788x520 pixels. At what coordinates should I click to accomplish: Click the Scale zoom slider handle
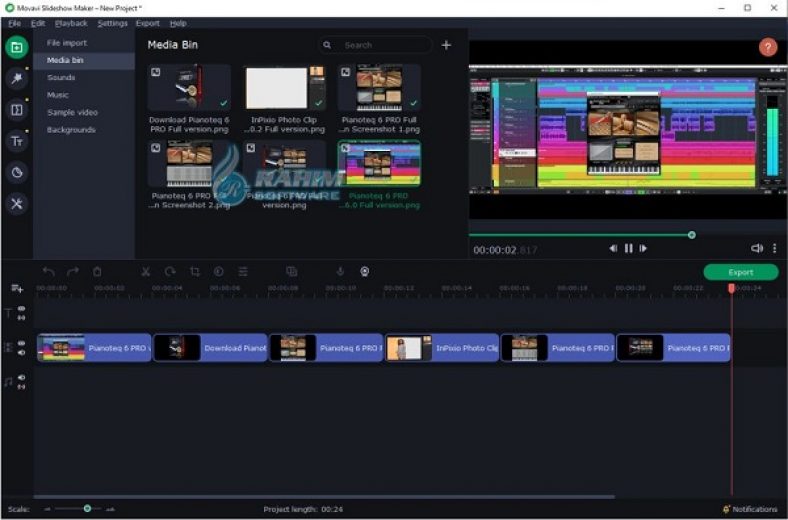87,509
